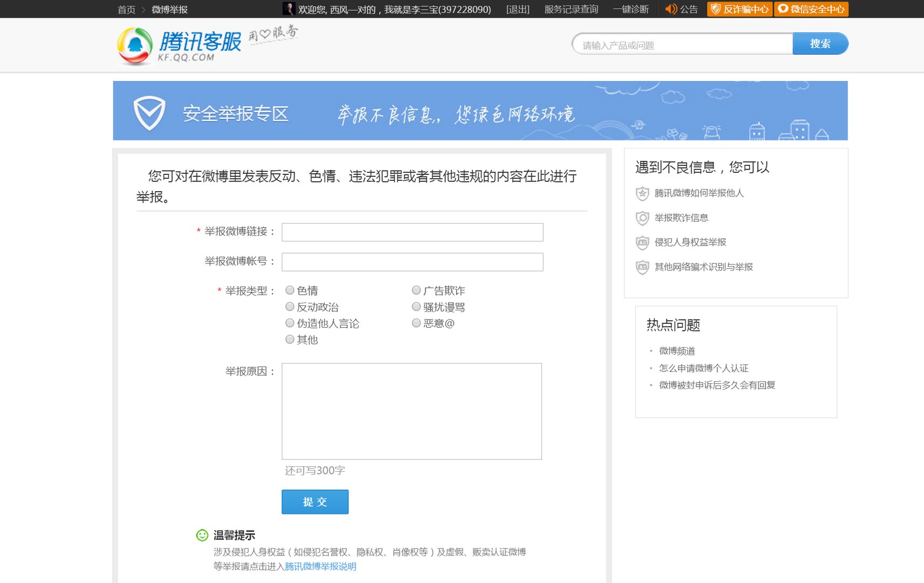The width and height of the screenshot is (924, 583).
Task: Click the icon beside 侵犯人身权益举报
Action: [642, 243]
